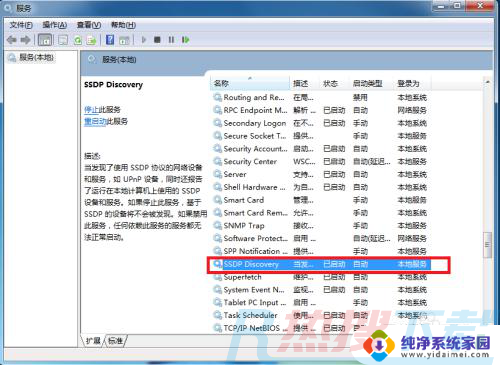The width and height of the screenshot is (500, 365).
Task: Select the SPP Notification ... service
Action: [x=320, y=251]
